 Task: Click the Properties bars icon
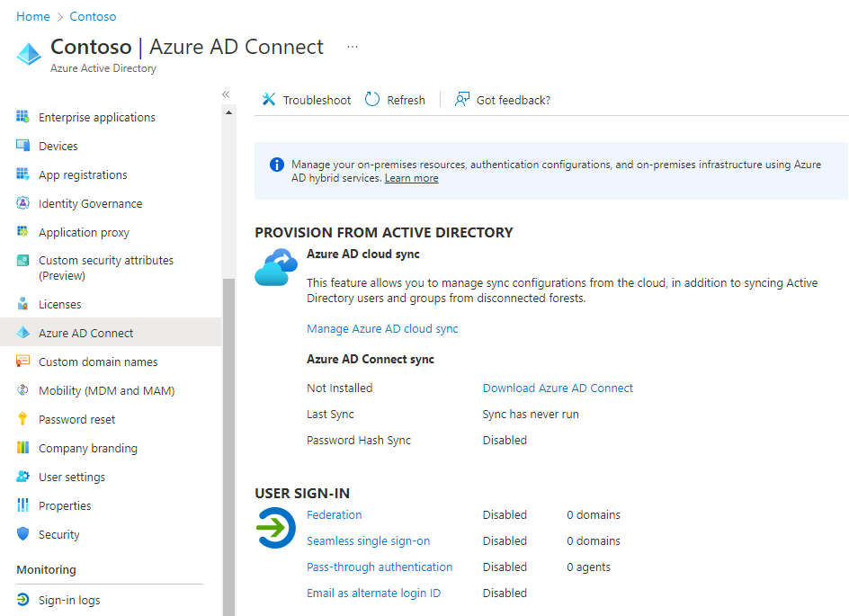pos(22,505)
